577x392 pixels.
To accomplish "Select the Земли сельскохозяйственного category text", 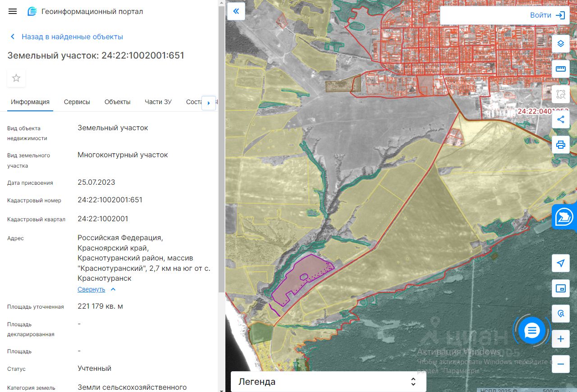I will click(x=132, y=387).
